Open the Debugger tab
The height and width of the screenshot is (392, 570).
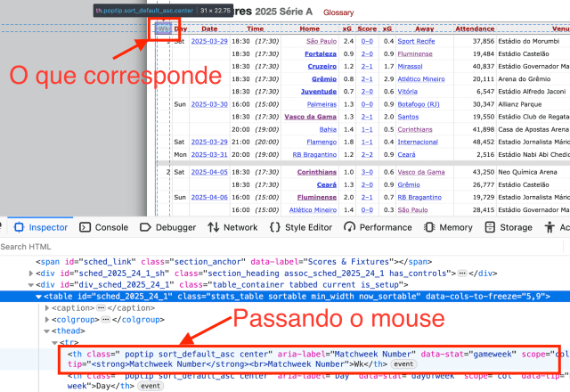(167, 227)
